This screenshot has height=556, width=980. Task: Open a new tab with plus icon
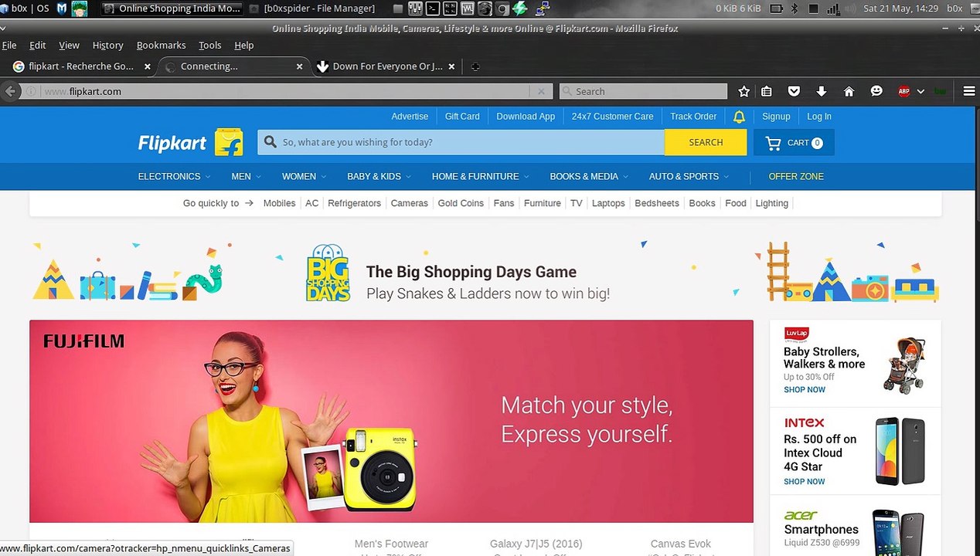(475, 66)
